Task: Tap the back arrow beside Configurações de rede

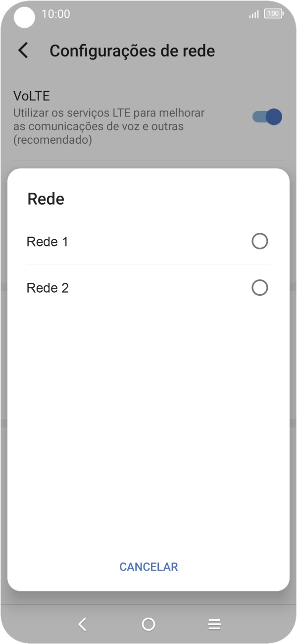Action: tap(23, 51)
